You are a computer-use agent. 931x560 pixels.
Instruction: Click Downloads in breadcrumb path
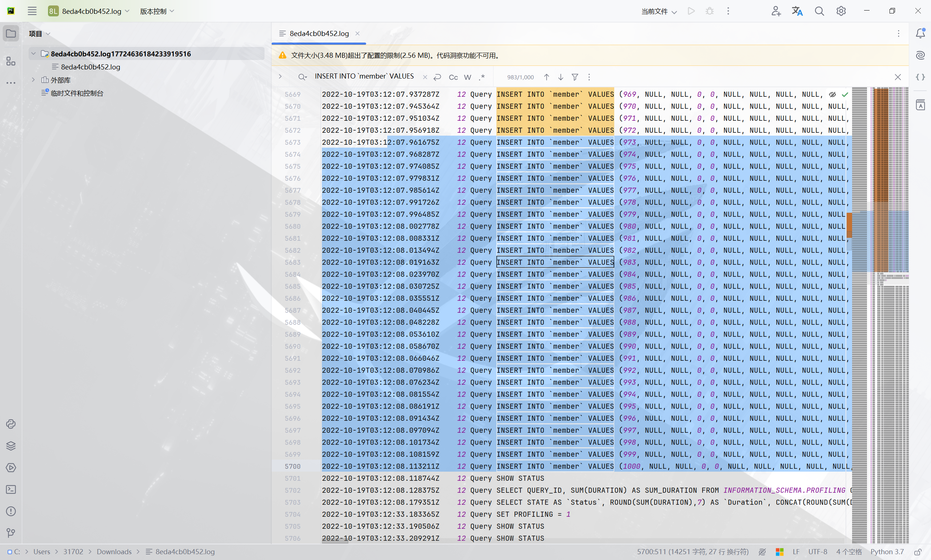[114, 552]
